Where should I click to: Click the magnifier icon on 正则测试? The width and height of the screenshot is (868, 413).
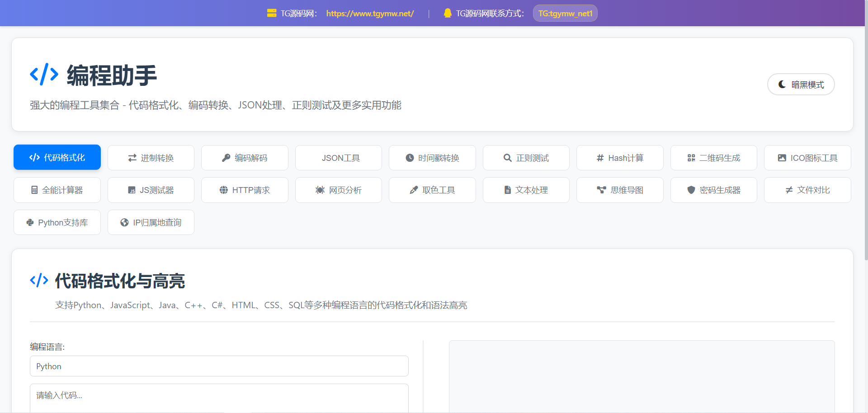pyautogui.click(x=508, y=158)
